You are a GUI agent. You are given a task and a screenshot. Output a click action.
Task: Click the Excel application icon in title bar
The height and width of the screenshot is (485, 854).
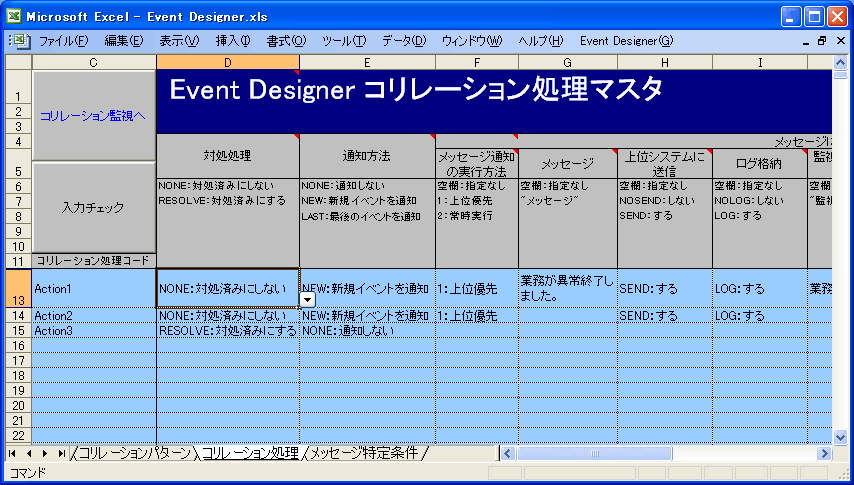pos(13,16)
